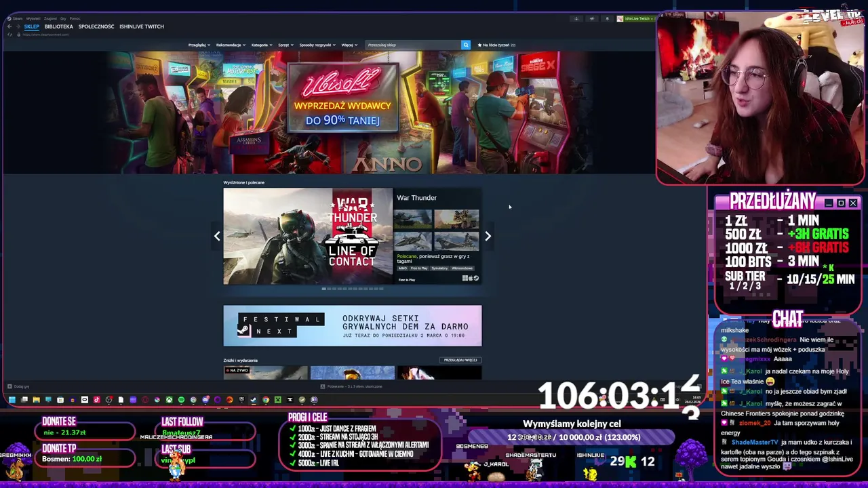View War Thunder tank screenshot thumbnail top-left

(x=413, y=220)
